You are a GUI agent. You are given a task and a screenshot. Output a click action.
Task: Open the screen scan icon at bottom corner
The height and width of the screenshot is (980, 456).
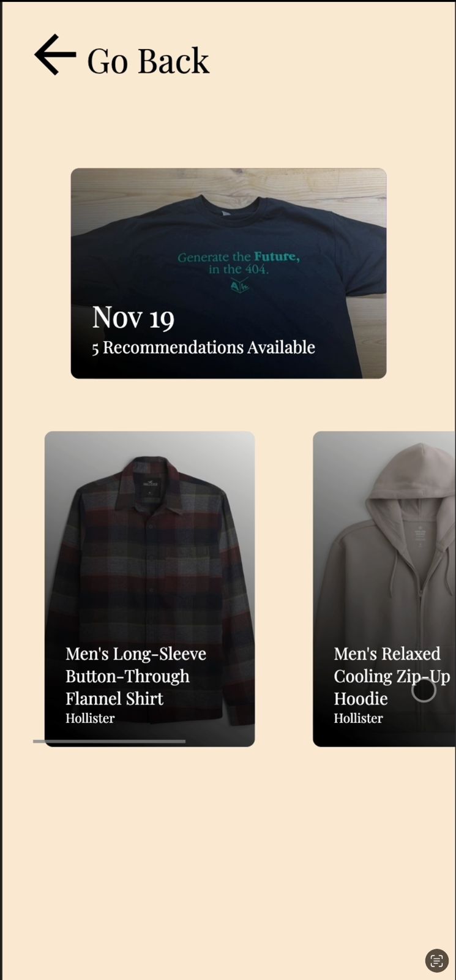tap(436, 960)
